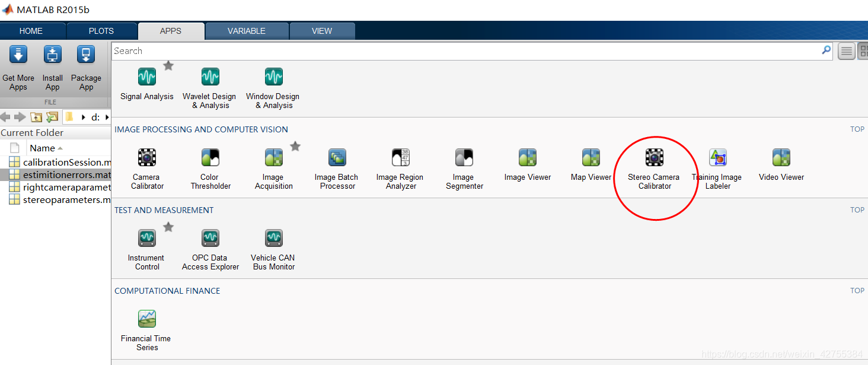Select stereoparameters.mat file
Viewport: 868px width, 365px height.
point(56,199)
